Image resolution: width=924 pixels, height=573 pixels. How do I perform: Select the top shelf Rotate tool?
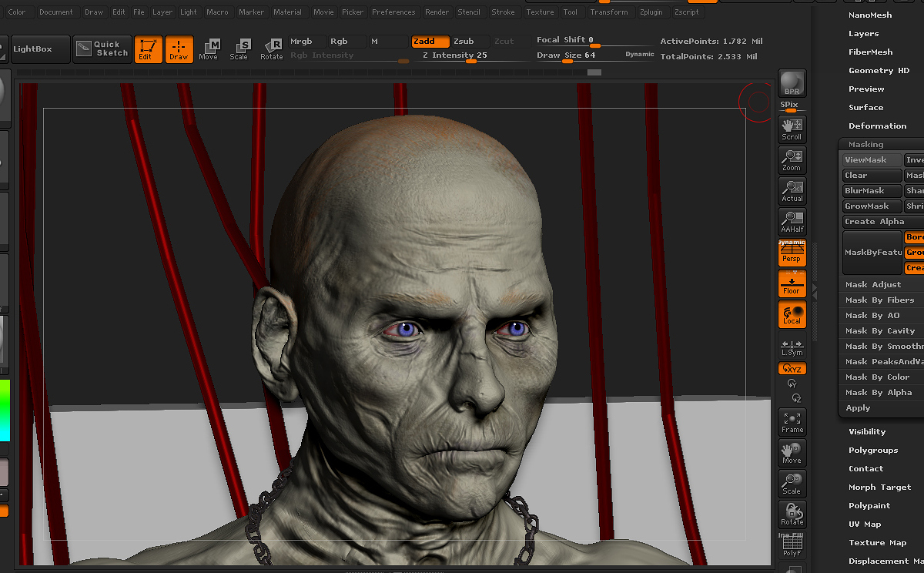271,49
